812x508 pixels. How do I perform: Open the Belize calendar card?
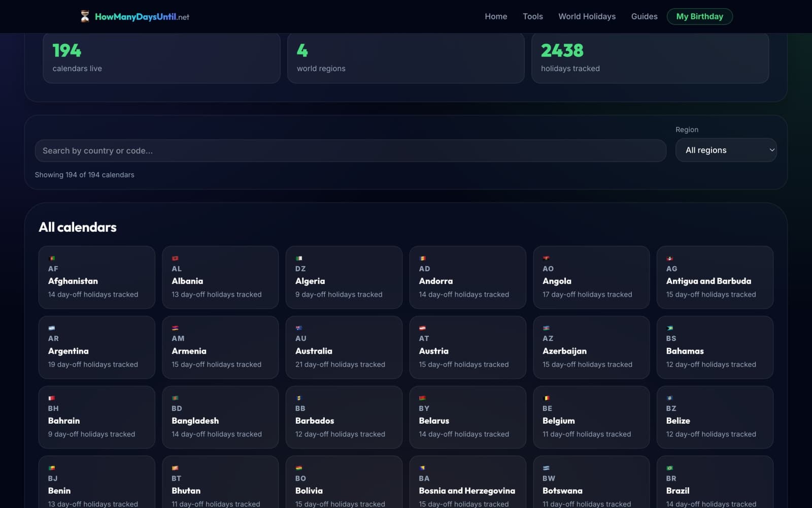715,417
